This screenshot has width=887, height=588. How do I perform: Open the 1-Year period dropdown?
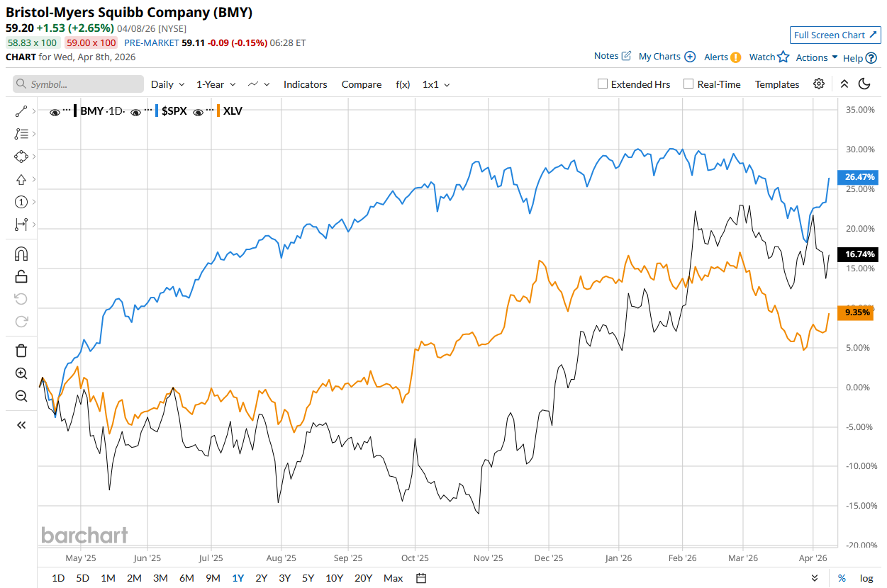click(215, 84)
